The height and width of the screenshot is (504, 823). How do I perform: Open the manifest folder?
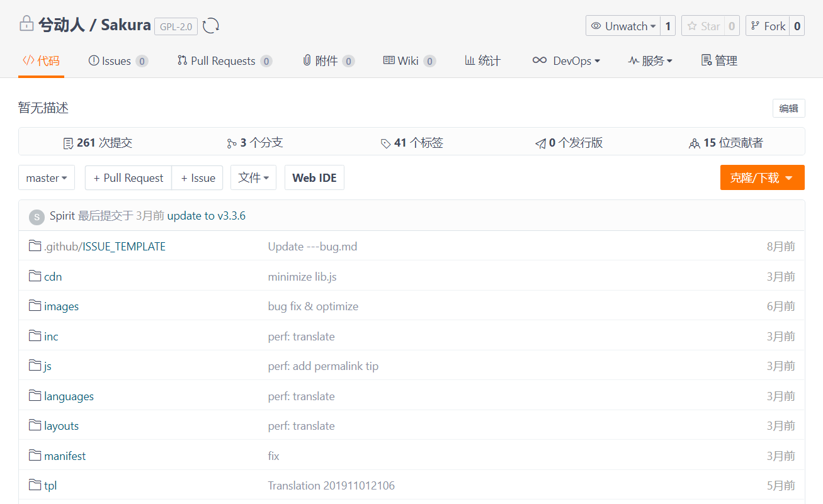[65, 456]
